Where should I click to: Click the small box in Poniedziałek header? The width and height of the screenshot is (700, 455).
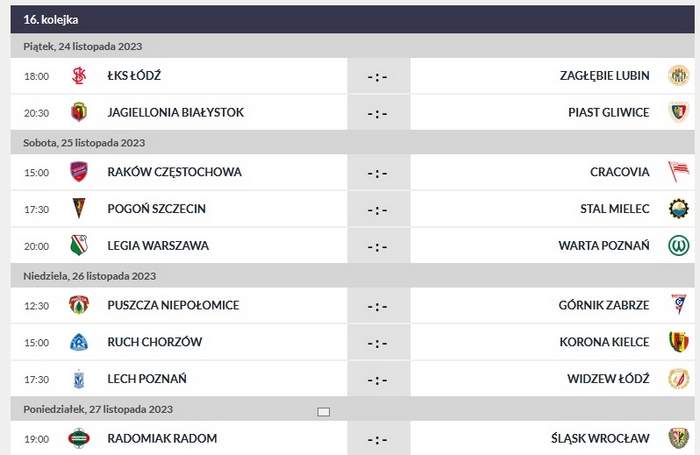(x=323, y=411)
